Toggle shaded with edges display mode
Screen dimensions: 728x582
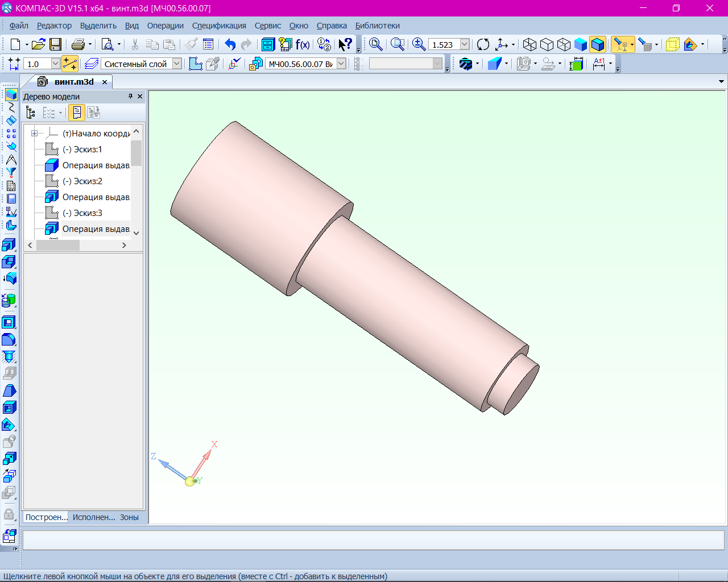click(x=598, y=44)
